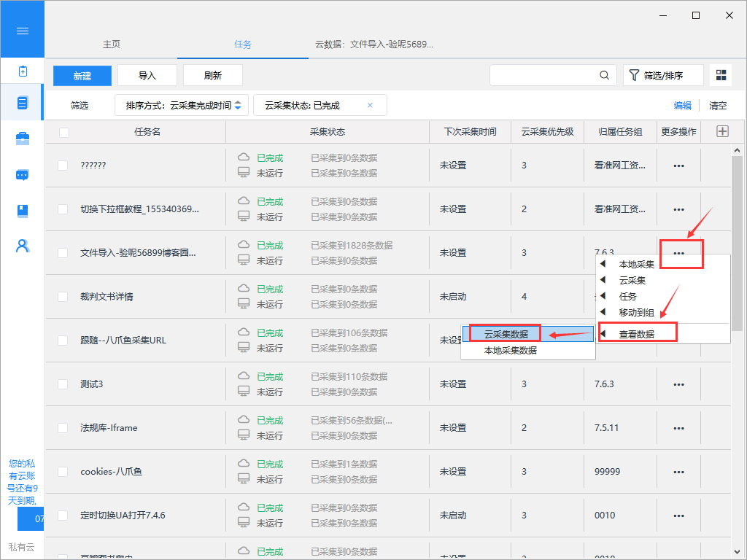
Task: Check the 测试3 task checkbox
Action: (63, 384)
